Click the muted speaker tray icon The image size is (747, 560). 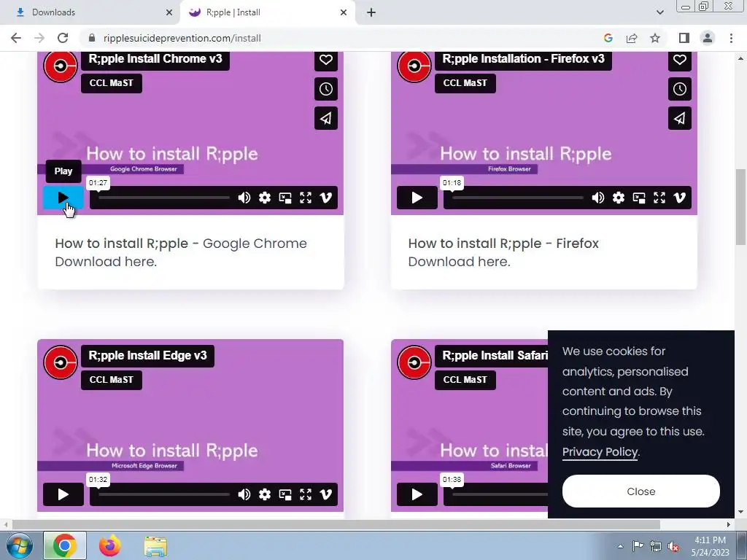(x=673, y=546)
